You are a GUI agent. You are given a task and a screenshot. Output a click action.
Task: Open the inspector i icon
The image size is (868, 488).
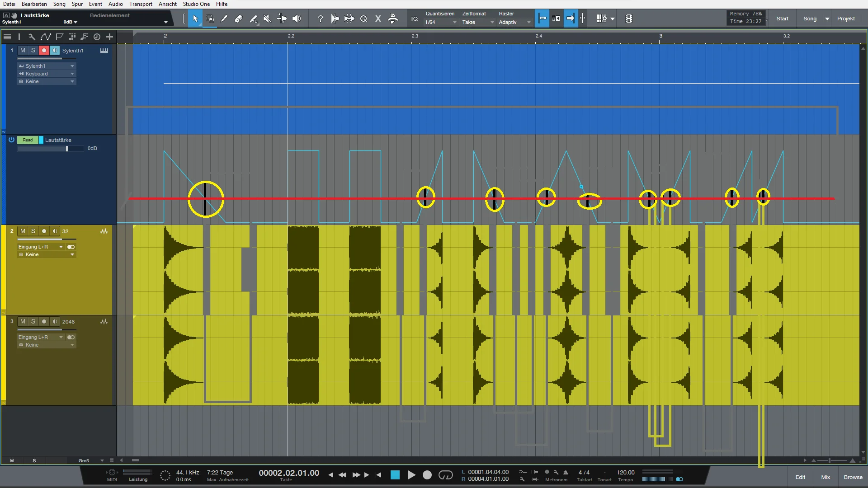(x=19, y=37)
